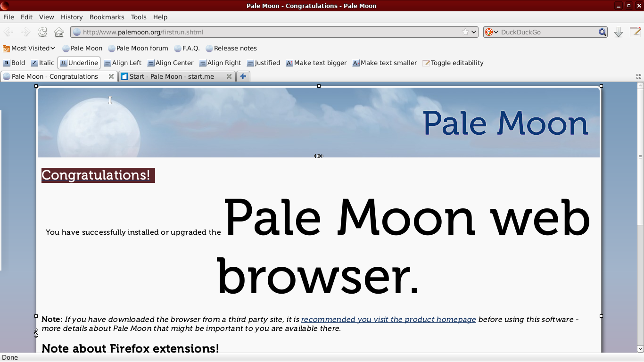Screen dimensions: 644x362
Task: Close the start.me tab
Action: 229,76
